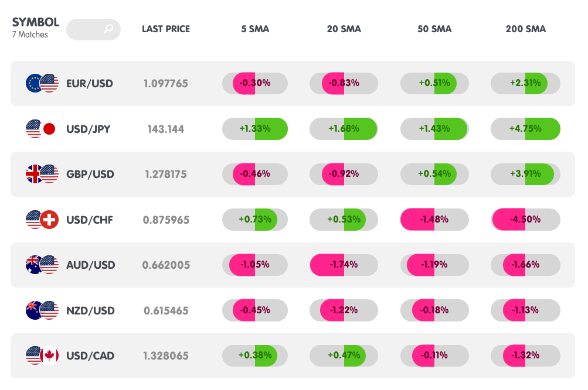Click the EUR/USD flag pair icon
Viewport: 588px width, 390px height.
42,83
